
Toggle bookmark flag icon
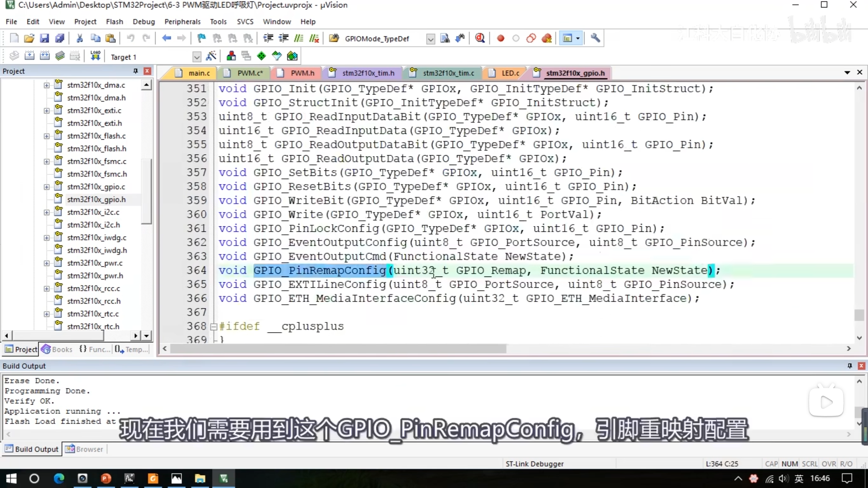click(201, 38)
